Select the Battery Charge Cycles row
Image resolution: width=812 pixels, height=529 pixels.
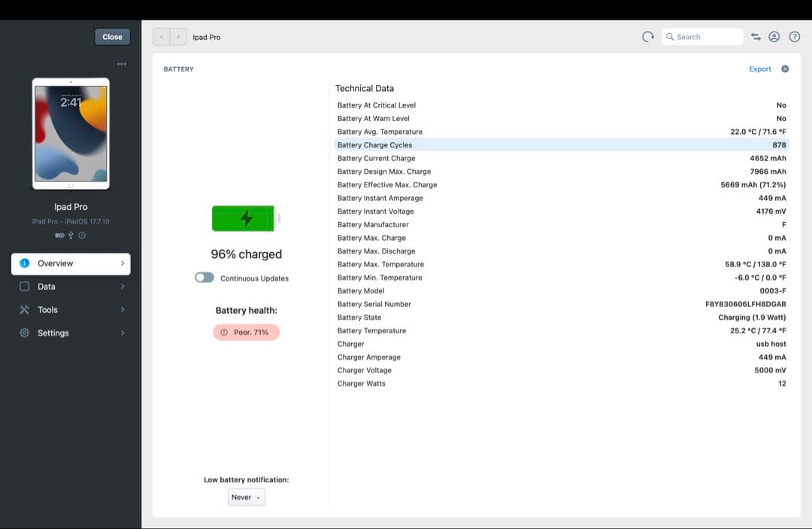click(x=561, y=145)
